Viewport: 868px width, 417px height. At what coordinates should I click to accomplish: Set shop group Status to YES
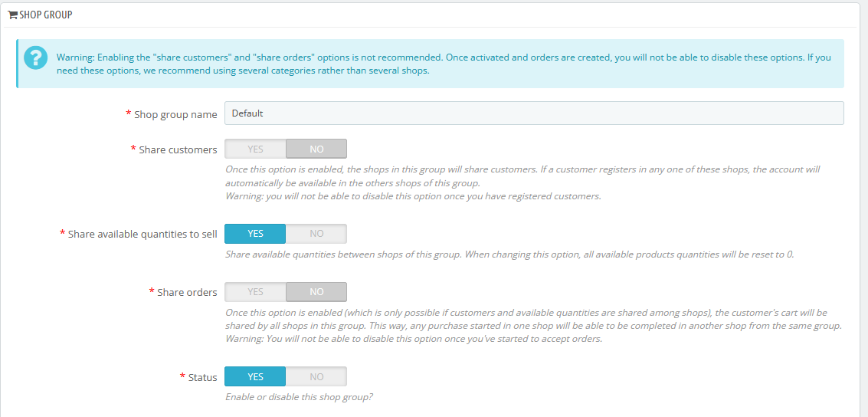pos(255,376)
